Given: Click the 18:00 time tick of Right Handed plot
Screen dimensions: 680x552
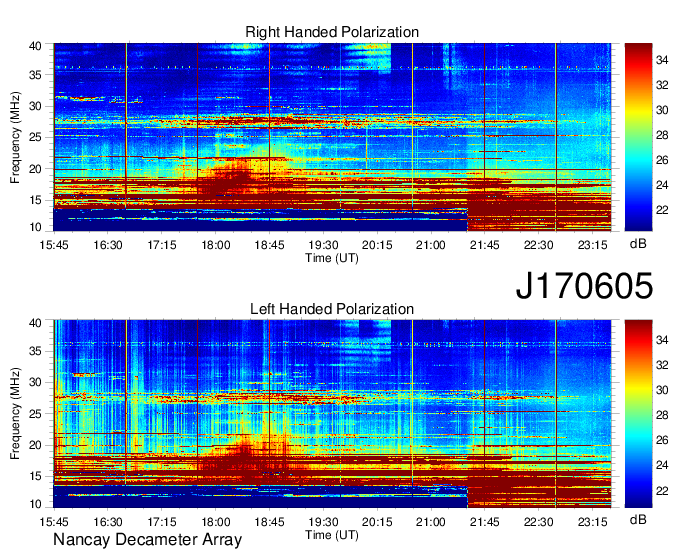Looking at the screenshot, I should click(216, 245).
